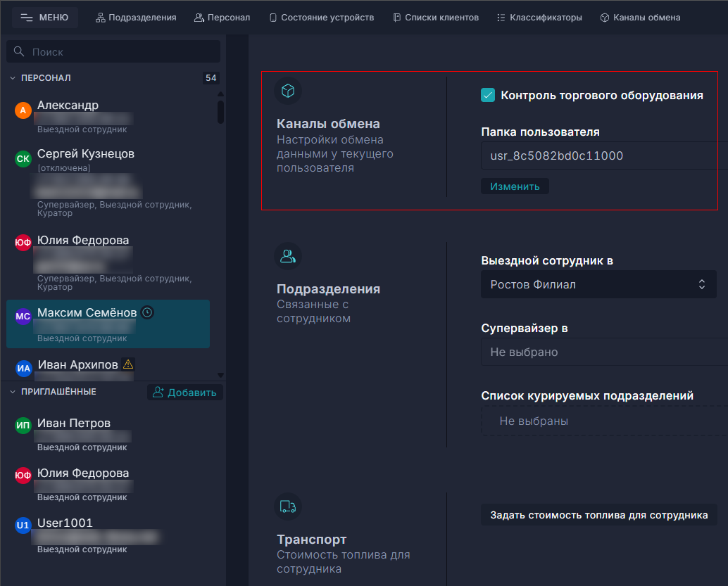Click the Каналы обмена section heading

click(x=328, y=123)
